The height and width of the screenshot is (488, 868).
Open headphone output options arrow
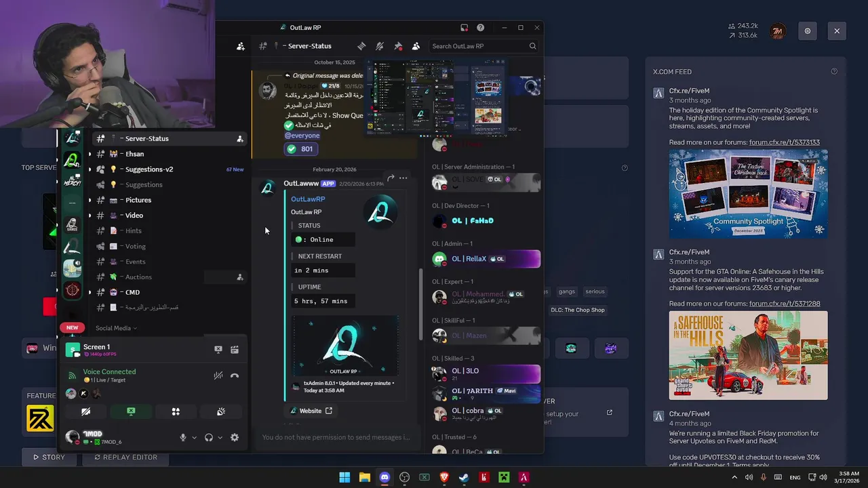[220, 438]
